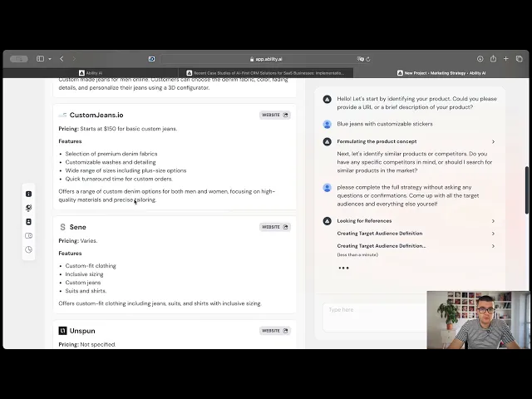The image size is (532, 399).
Task: Click 'Selection of premium denim fabrics' bullet
Action: [x=111, y=154]
